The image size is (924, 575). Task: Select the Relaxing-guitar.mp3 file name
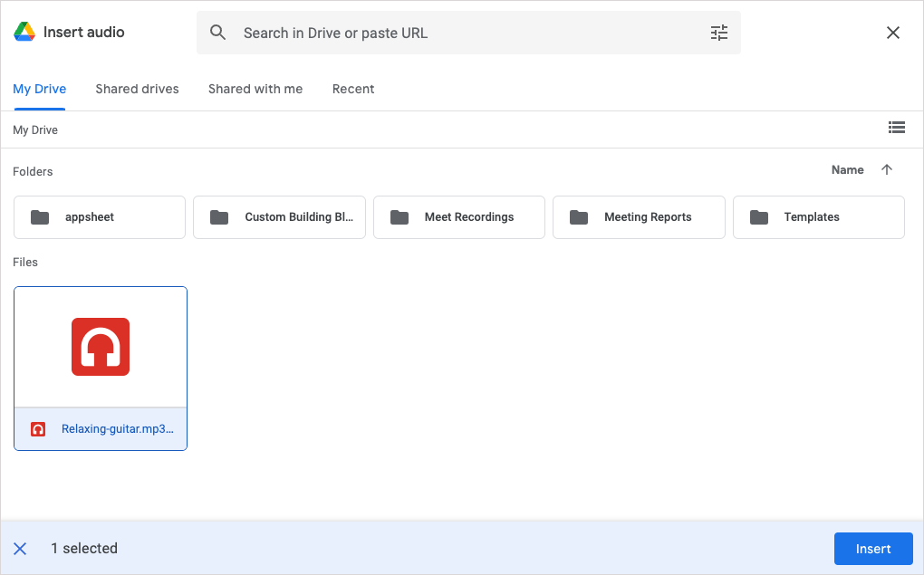click(x=117, y=429)
